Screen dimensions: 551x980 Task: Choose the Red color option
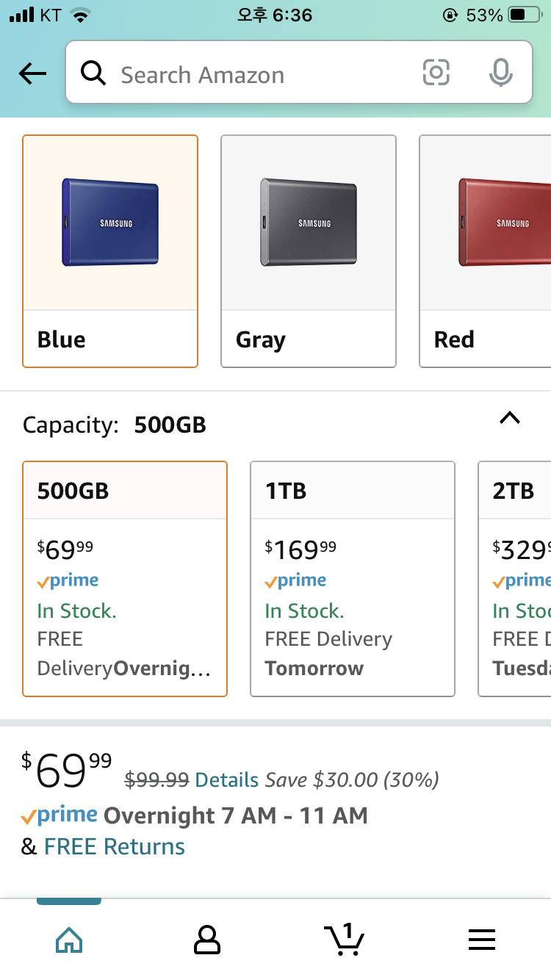[485, 251]
